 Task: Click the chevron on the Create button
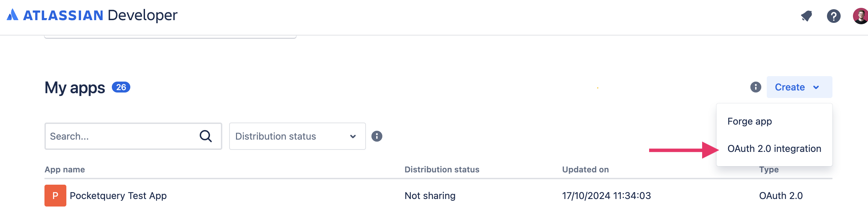(x=817, y=87)
